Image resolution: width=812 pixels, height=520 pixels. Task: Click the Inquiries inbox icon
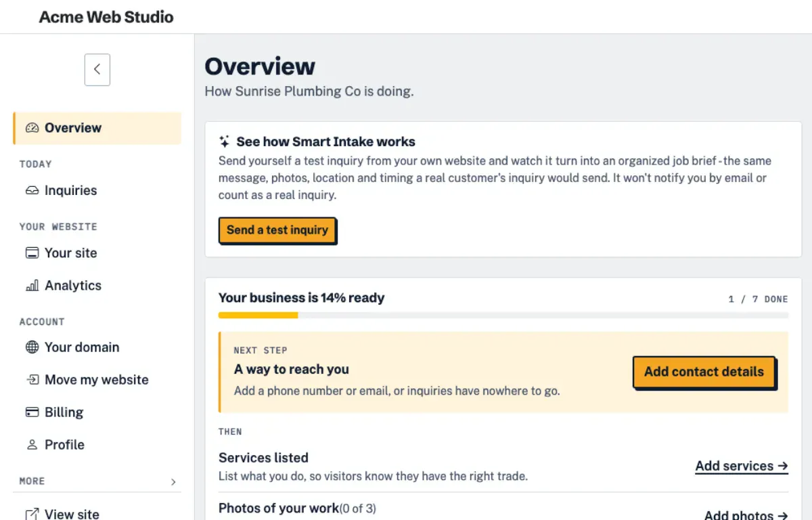[x=32, y=191]
